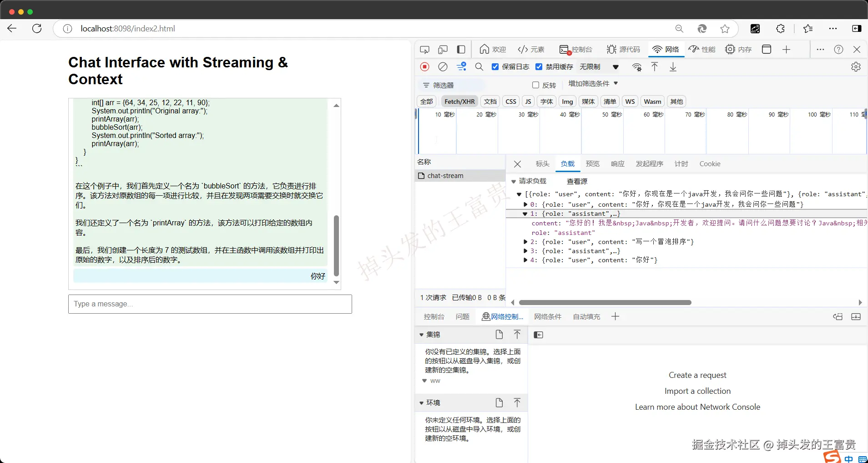Import an environment from disk

tap(517, 403)
